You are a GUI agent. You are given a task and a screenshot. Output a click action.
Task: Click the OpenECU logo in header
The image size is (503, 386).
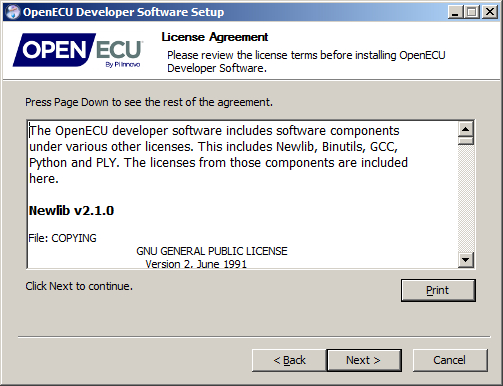tap(78, 50)
